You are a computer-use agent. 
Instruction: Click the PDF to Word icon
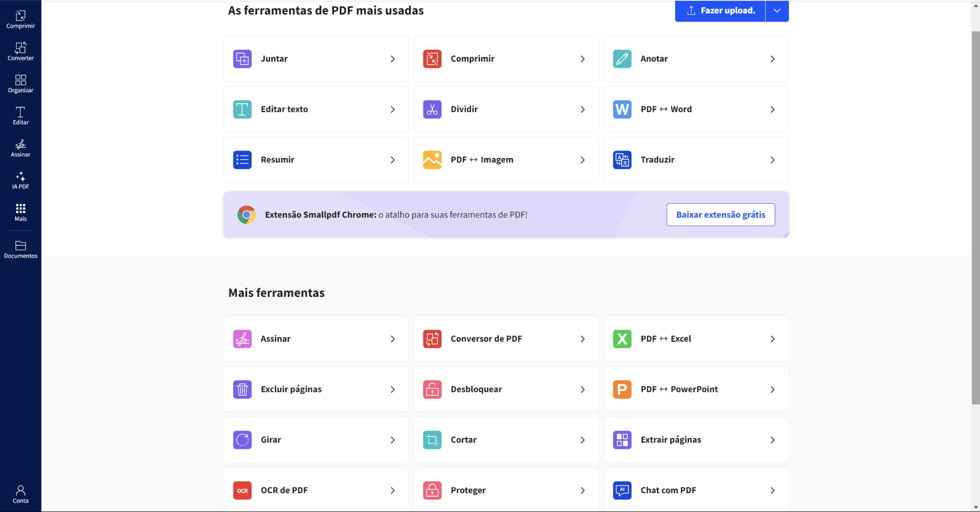coord(622,109)
